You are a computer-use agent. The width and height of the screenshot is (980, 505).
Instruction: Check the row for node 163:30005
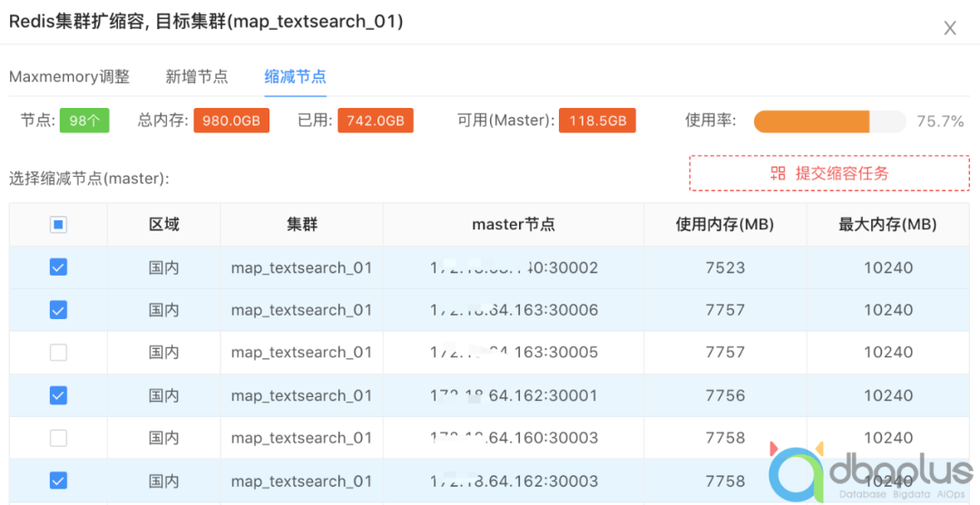pos(58,353)
